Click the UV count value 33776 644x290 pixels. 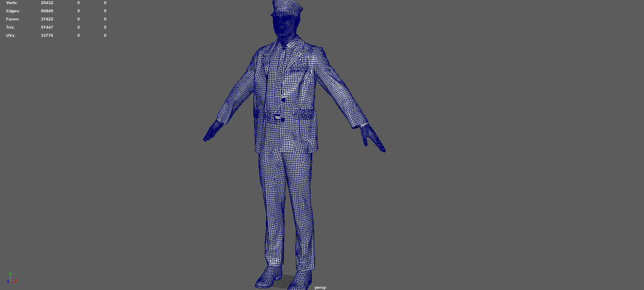[47, 36]
